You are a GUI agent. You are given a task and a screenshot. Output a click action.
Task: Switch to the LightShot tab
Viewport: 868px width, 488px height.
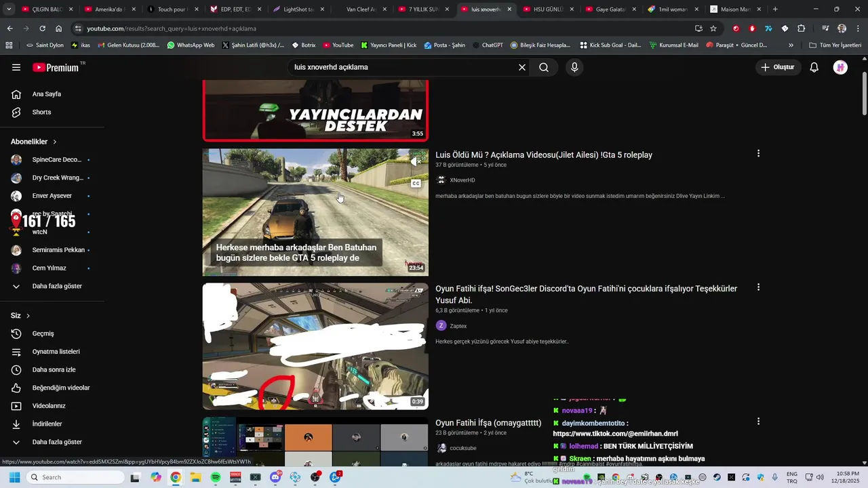click(x=298, y=9)
